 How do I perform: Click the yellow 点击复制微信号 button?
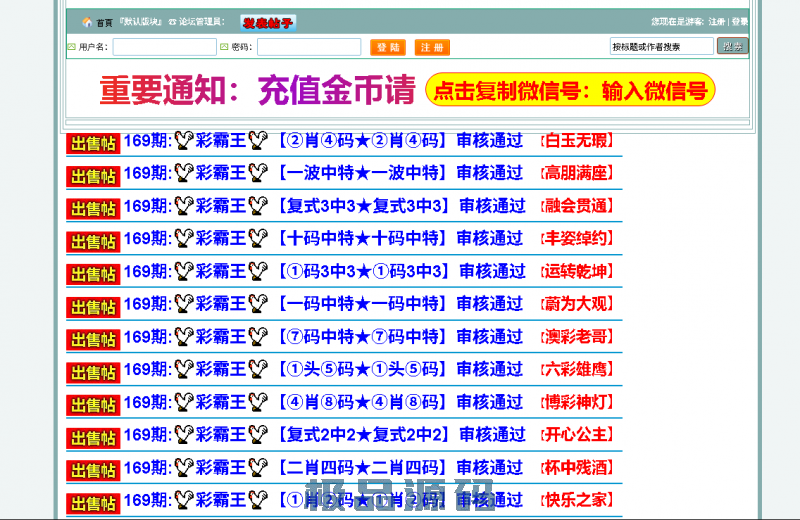[x=570, y=90]
